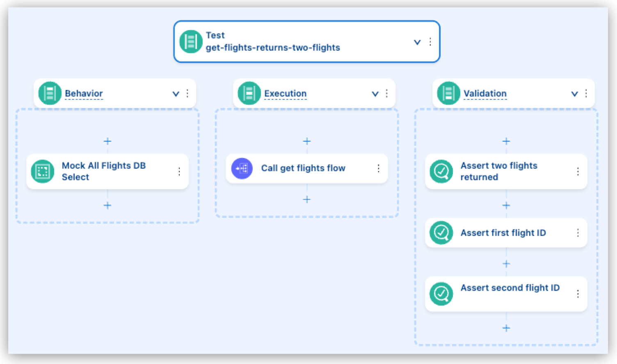This screenshot has width=617, height=364.
Task: Add component below Mock All Flights DB Select
Action: tap(107, 205)
